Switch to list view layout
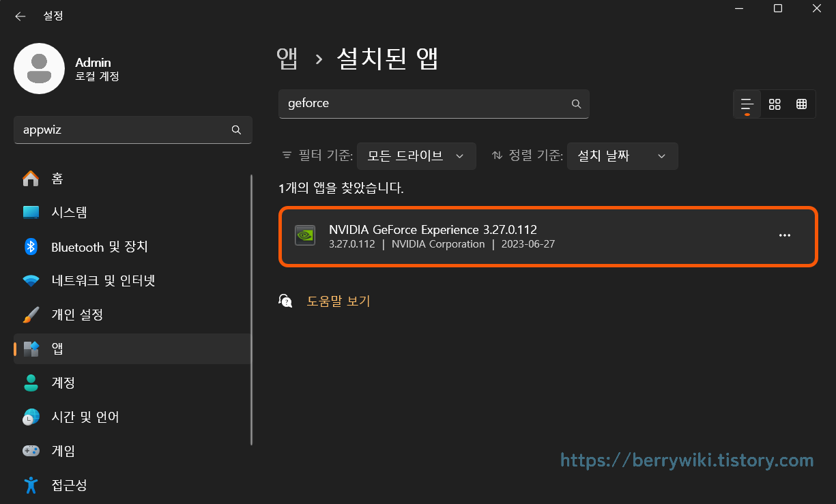836x504 pixels. (747, 104)
